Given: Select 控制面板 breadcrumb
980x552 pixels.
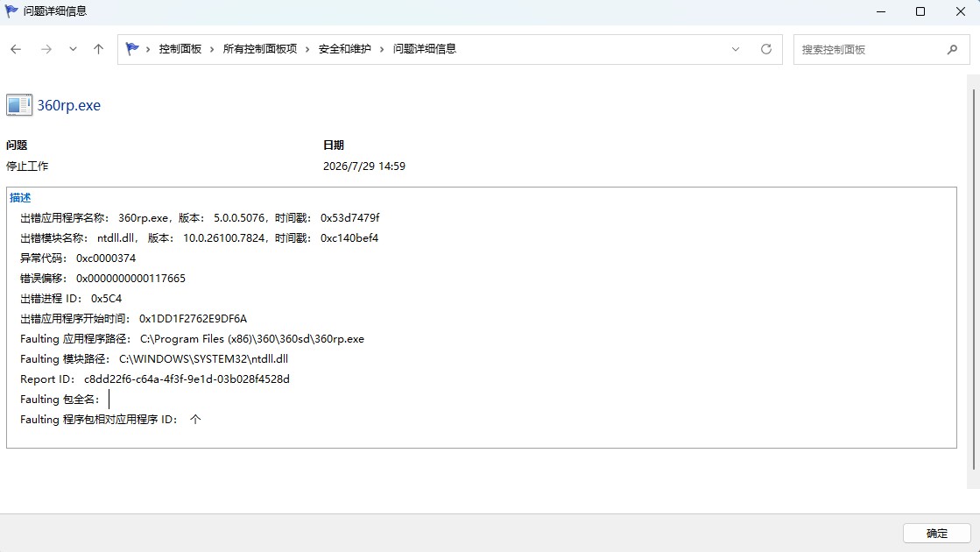Looking at the screenshot, I should tap(180, 49).
